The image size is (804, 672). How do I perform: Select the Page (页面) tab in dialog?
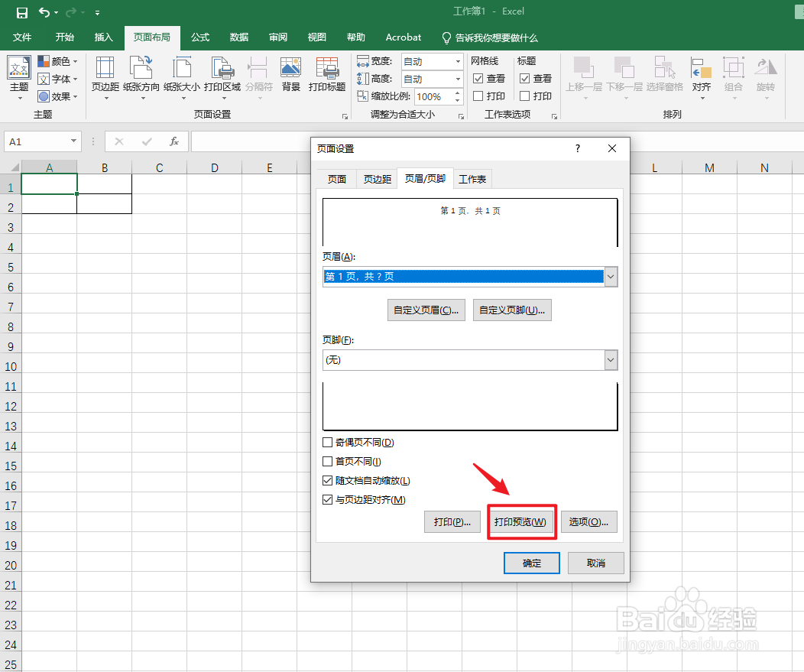pos(337,179)
